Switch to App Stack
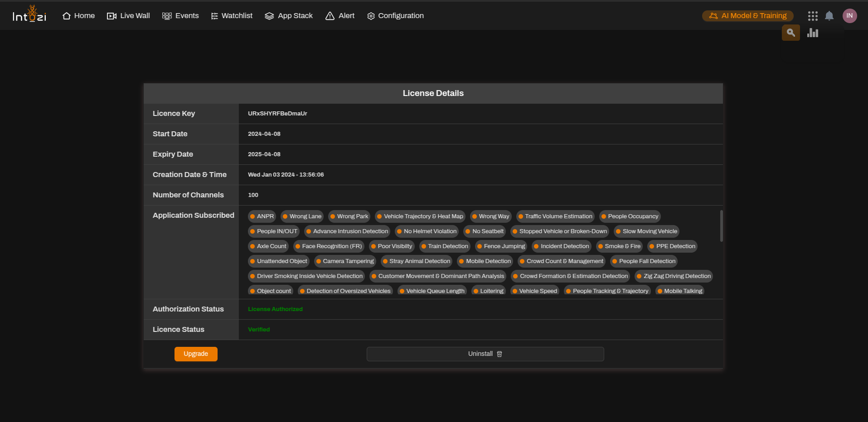 [289, 16]
